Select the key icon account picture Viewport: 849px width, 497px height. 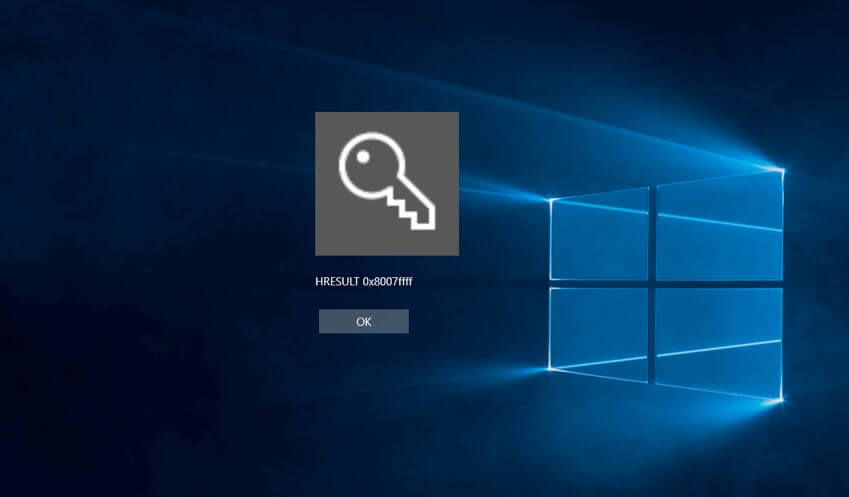[387, 184]
